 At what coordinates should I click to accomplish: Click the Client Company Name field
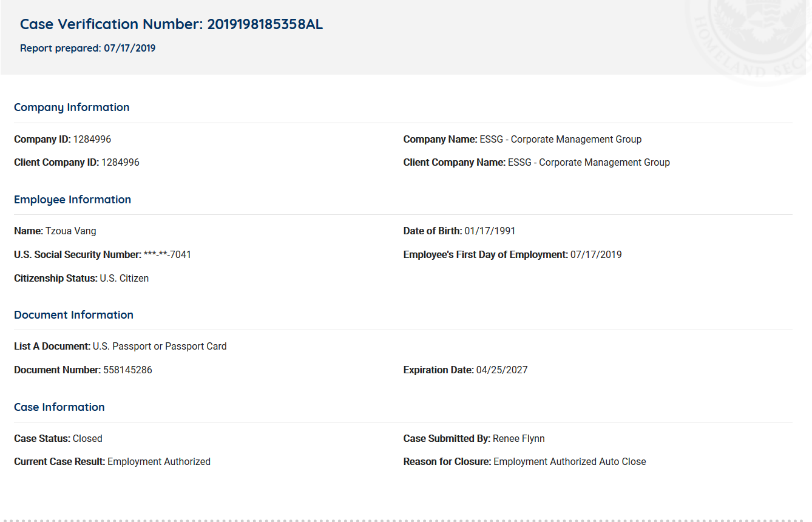(536, 163)
